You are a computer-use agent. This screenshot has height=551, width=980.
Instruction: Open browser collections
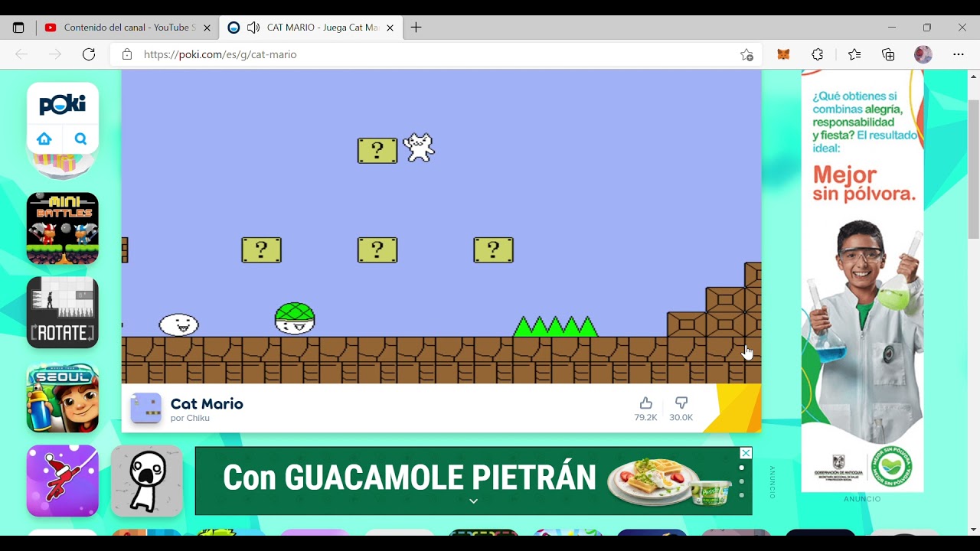tap(888, 54)
